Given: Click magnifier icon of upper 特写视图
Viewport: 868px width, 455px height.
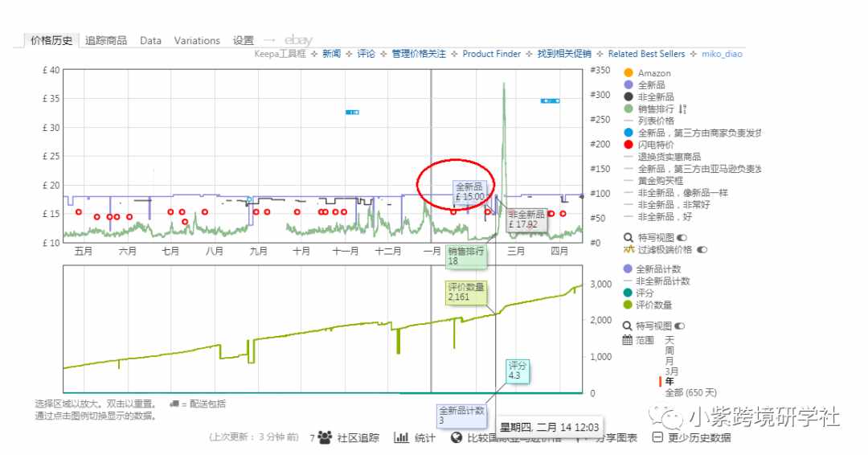Looking at the screenshot, I should tap(628, 237).
